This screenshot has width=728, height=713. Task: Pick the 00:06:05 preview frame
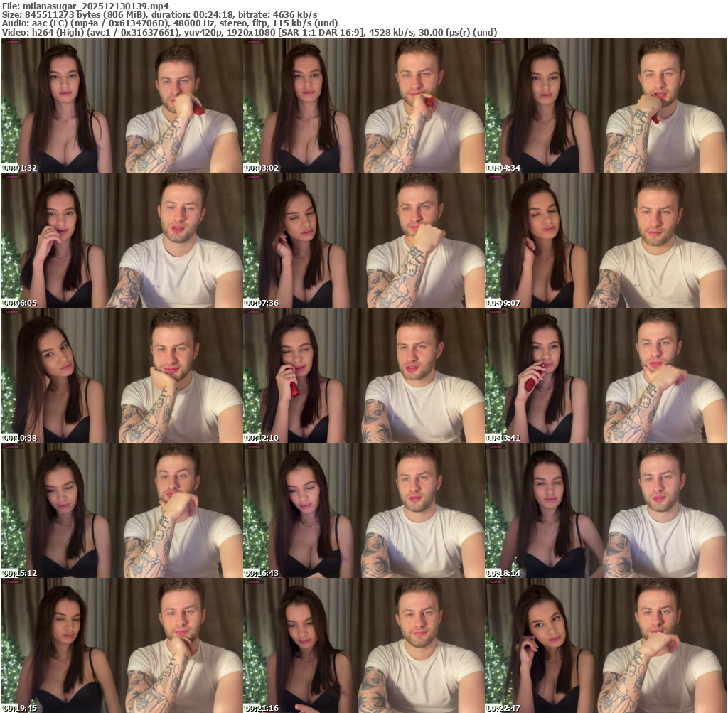tap(122, 240)
